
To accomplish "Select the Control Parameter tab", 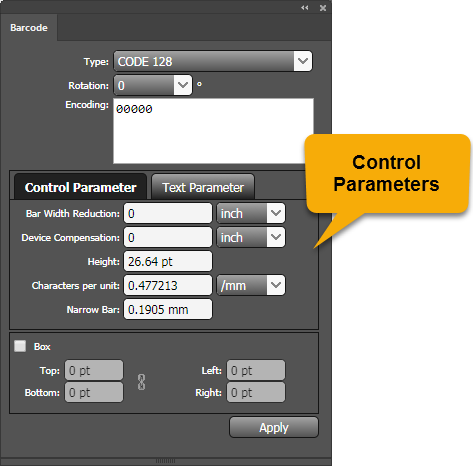I will coord(80,187).
